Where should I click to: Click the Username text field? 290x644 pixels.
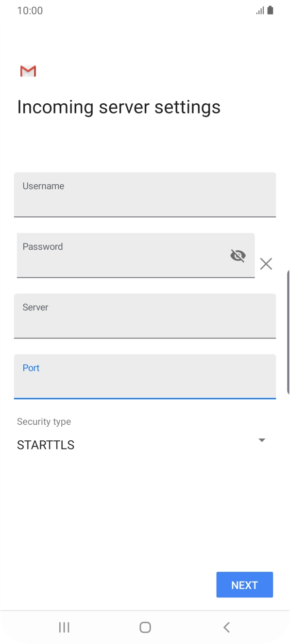[x=145, y=194]
